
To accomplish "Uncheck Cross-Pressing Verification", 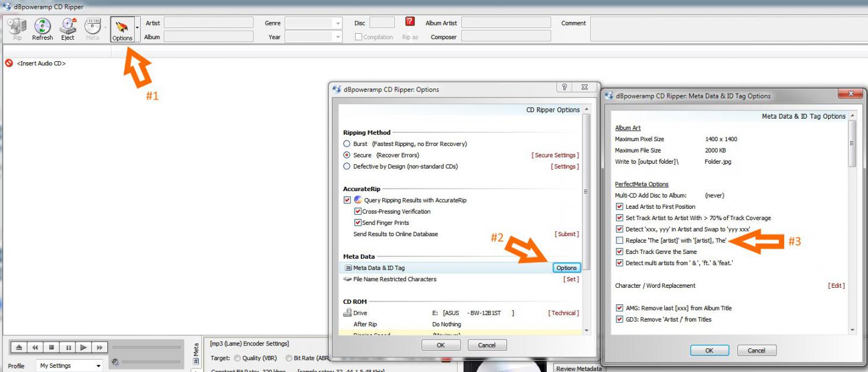I will point(358,212).
